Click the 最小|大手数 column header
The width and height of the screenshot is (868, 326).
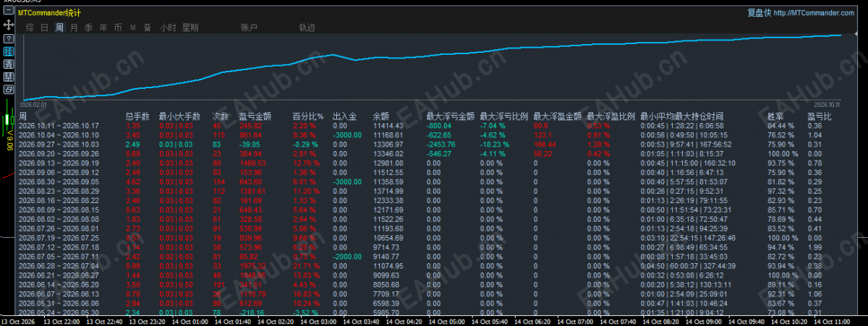[179, 116]
